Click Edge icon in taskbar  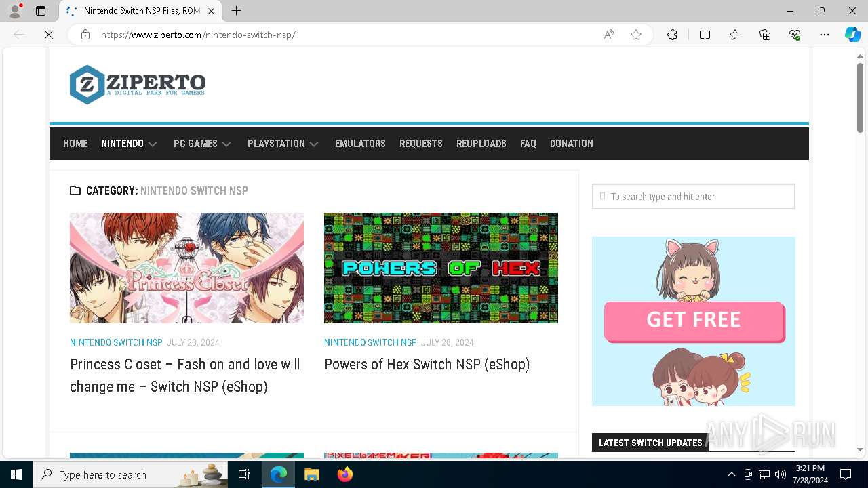(x=279, y=474)
